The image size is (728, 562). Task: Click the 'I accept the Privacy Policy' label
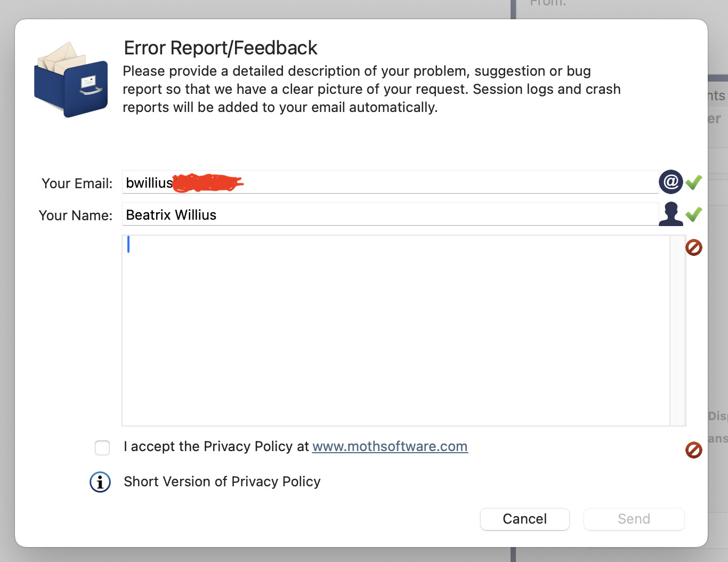point(216,446)
